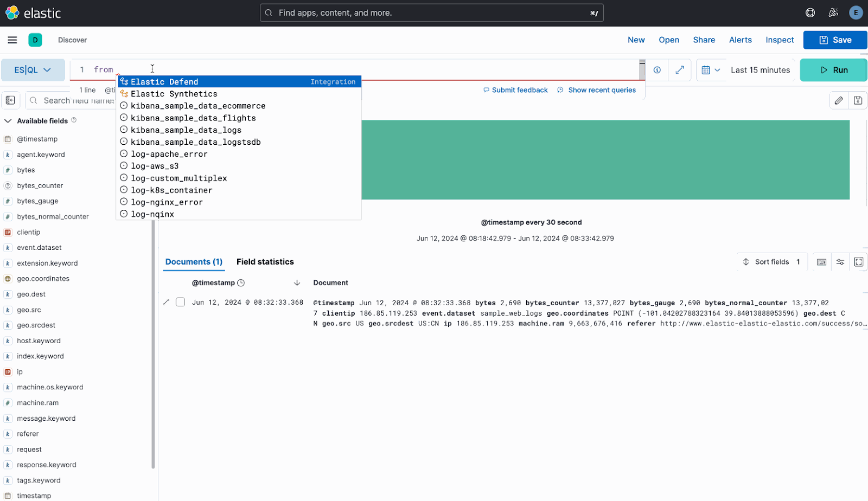Screen dimensions: 868x501
Task: Open the hamburger navigation menu
Action: 12,40
